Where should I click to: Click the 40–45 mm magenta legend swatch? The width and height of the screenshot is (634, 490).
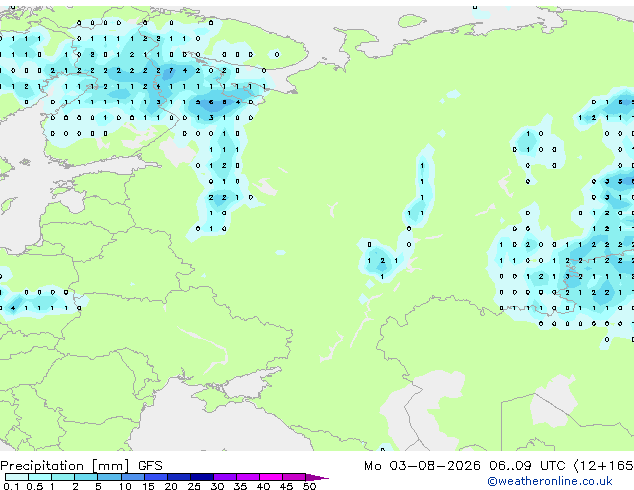[x=271, y=477]
